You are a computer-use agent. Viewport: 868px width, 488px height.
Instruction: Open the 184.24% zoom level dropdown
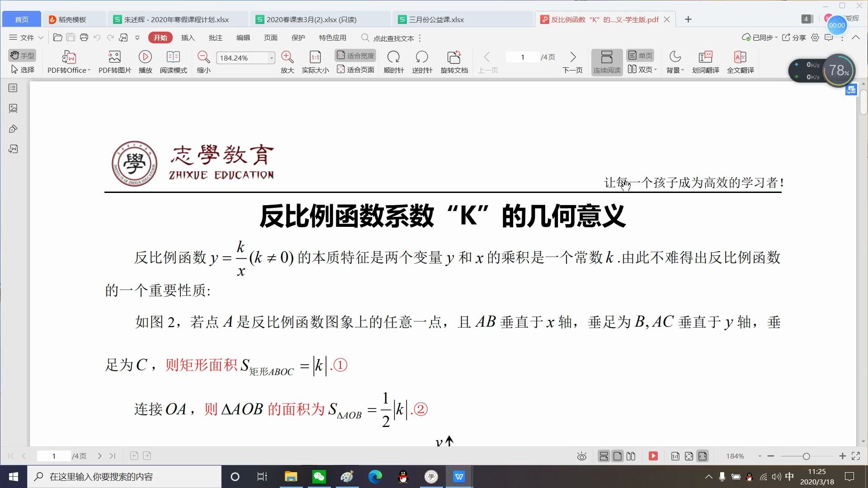271,58
